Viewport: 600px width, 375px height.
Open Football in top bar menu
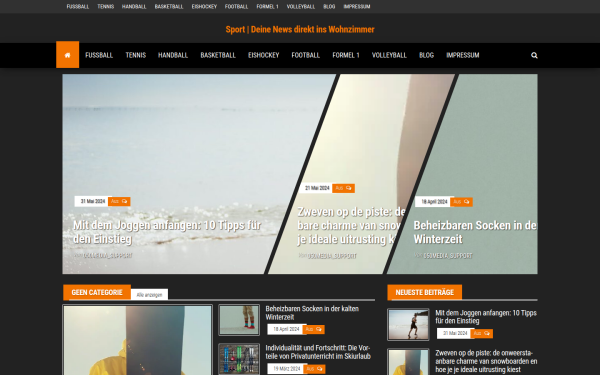point(236,7)
